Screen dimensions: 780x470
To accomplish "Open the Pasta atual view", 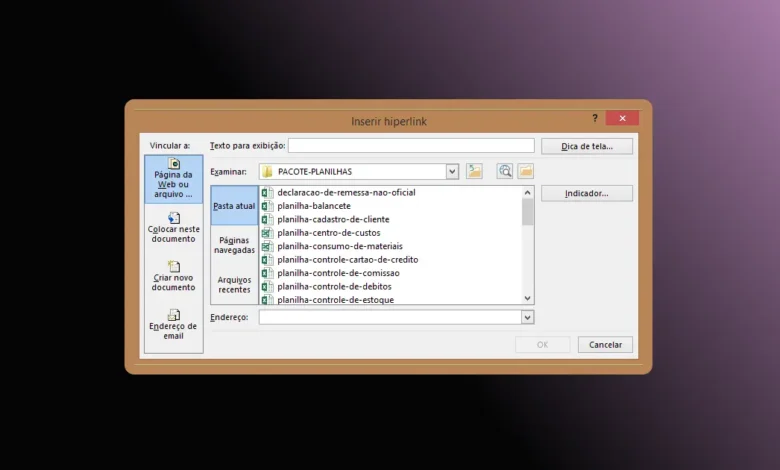I will (234, 205).
